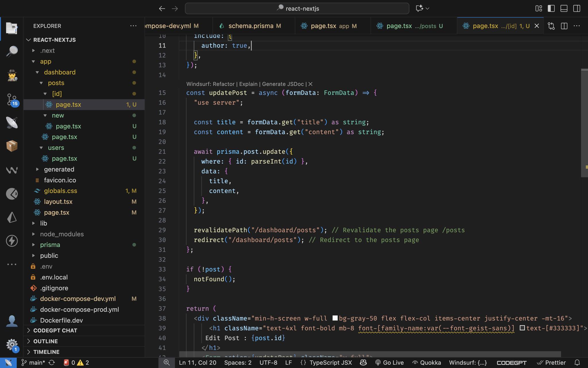Viewport: 588px width, 368px height.
Task: Collapse the REACT-NEXTJS root folder
Action: (28, 40)
